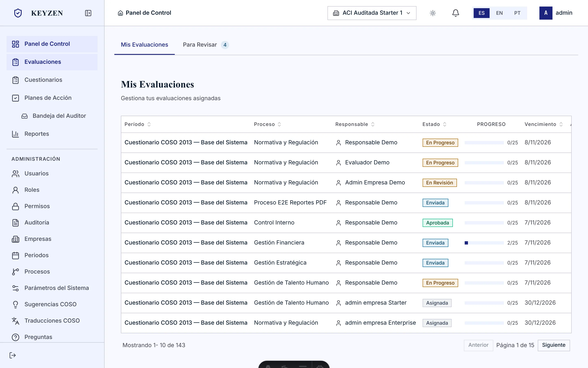
Task: Sort table by Período column
Action: pyautogui.click(x=138, y=124)
